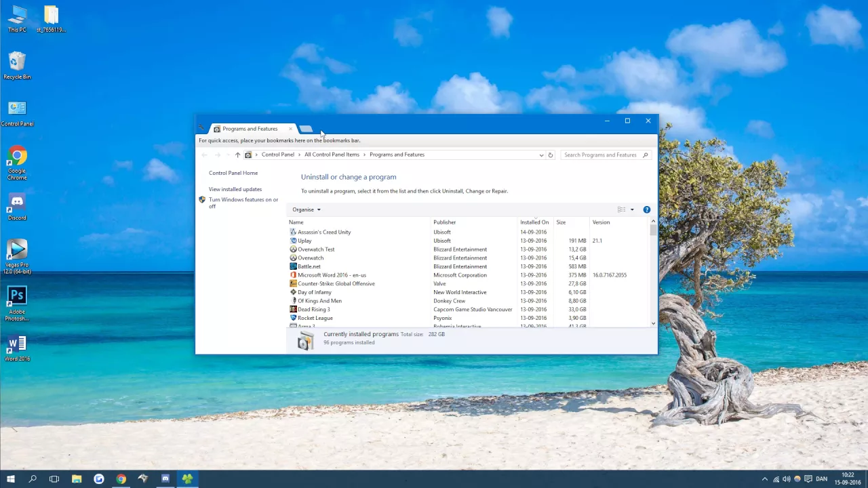Screen dimensions: 868x488
Task: Click the Control Panel icon in address bar
Action: [248, 155]
